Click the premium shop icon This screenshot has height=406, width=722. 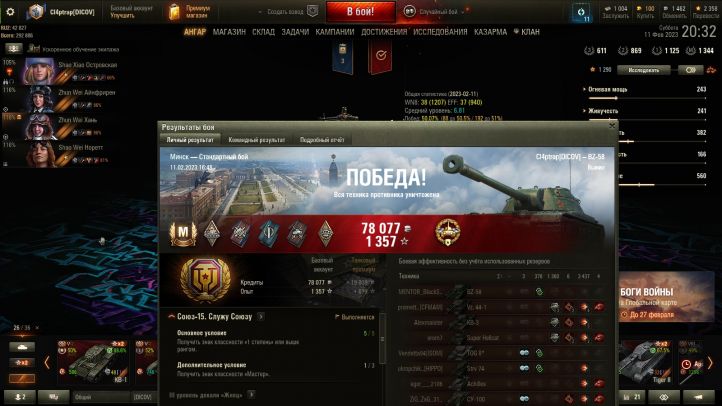tap(174, 12)
